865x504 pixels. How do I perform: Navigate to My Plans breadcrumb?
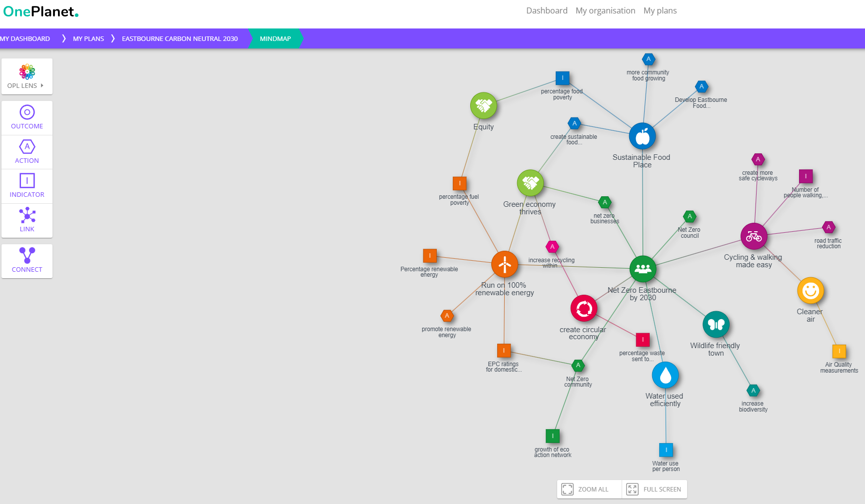(x=88, y=38)
